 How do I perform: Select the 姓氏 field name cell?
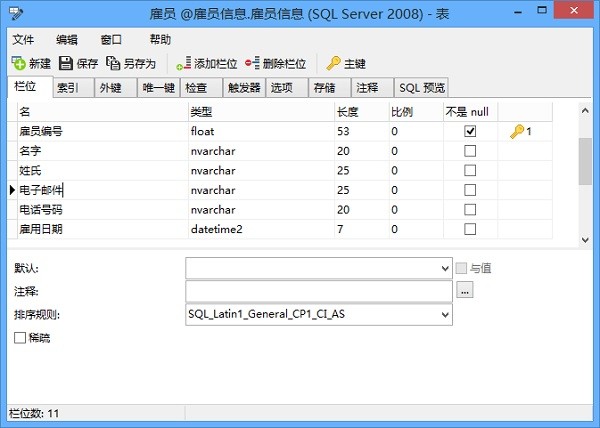click(x=103, y=170)
